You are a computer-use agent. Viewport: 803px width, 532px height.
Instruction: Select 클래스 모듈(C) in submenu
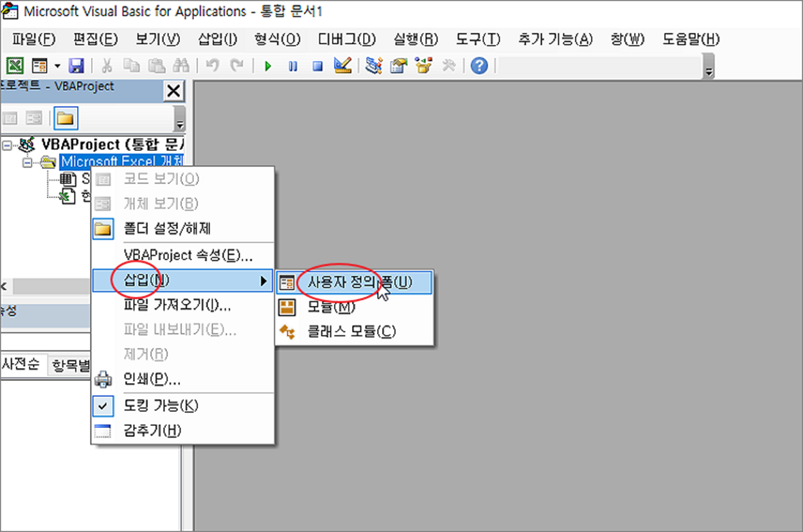click(x=354, y=332)
